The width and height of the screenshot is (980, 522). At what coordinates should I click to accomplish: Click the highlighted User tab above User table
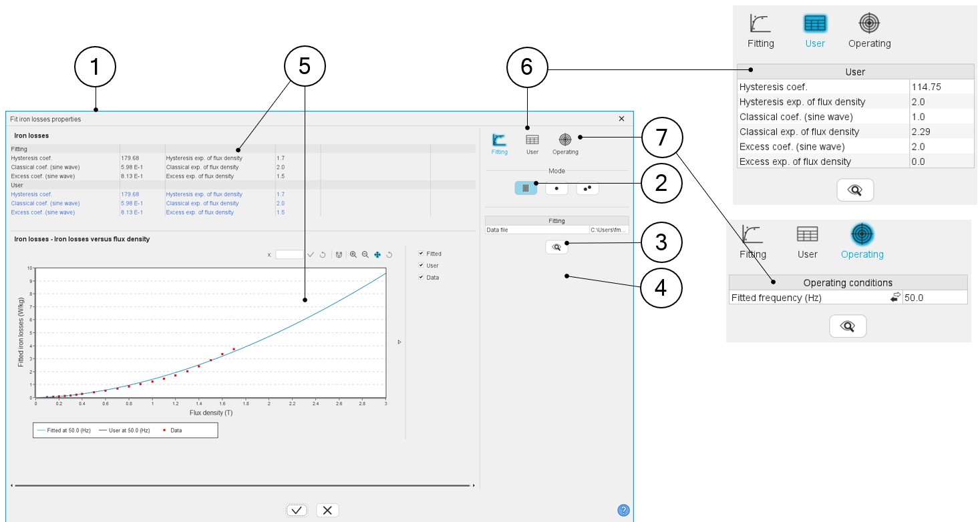815,31
